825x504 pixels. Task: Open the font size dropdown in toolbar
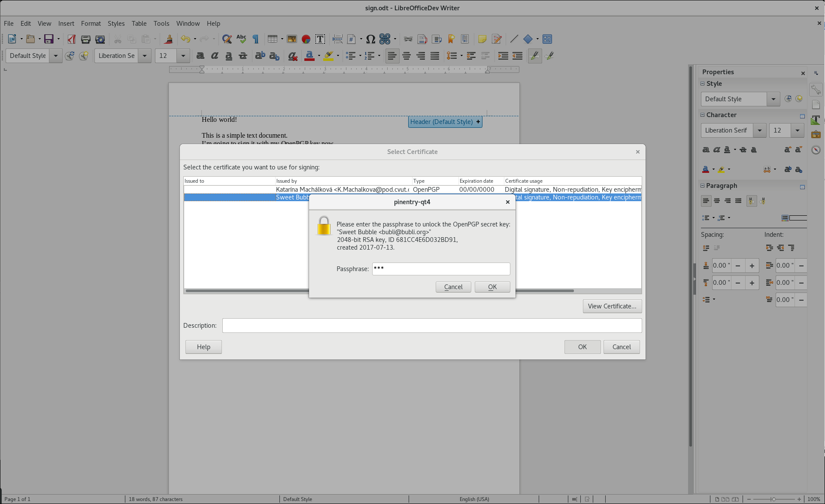click(183, 56)
